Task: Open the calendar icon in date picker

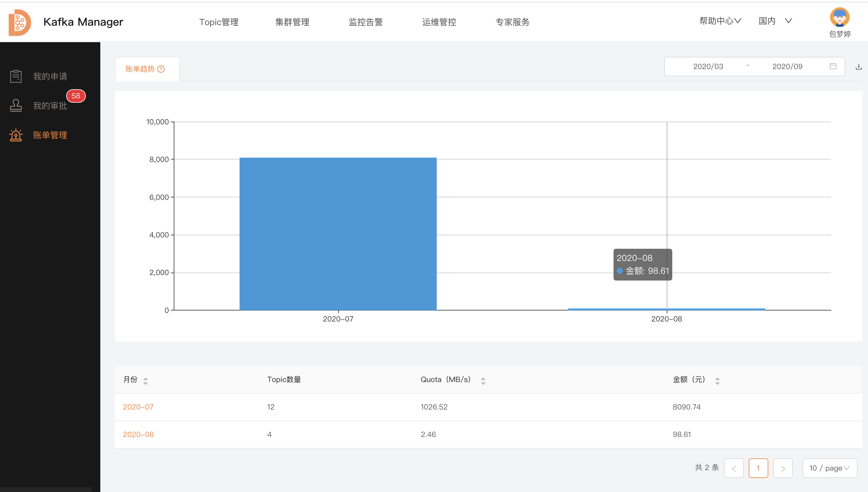Action: (x=833, y=66)
